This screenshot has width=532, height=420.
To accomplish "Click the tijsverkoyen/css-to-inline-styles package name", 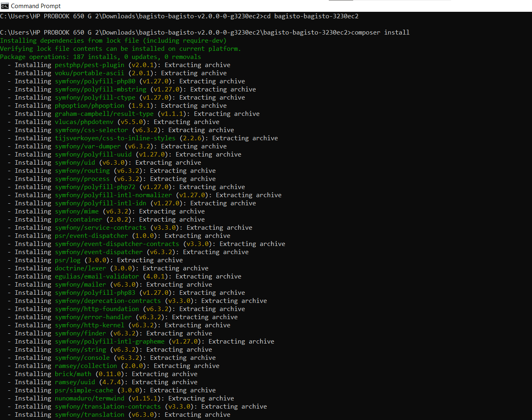I will tap(115, 138).
